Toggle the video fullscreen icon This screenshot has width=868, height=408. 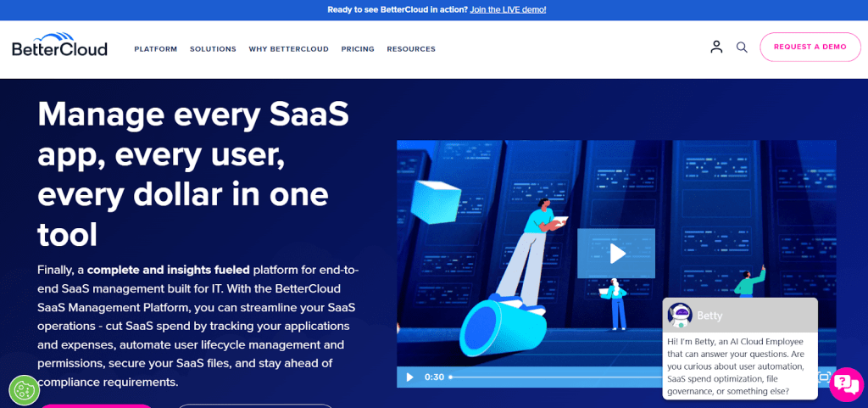tap(824, 377)
